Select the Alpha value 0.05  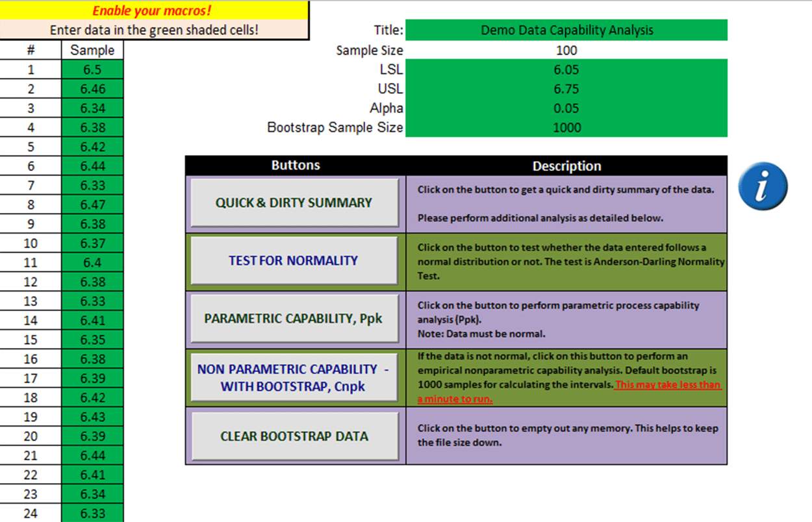tap(566, 108)
